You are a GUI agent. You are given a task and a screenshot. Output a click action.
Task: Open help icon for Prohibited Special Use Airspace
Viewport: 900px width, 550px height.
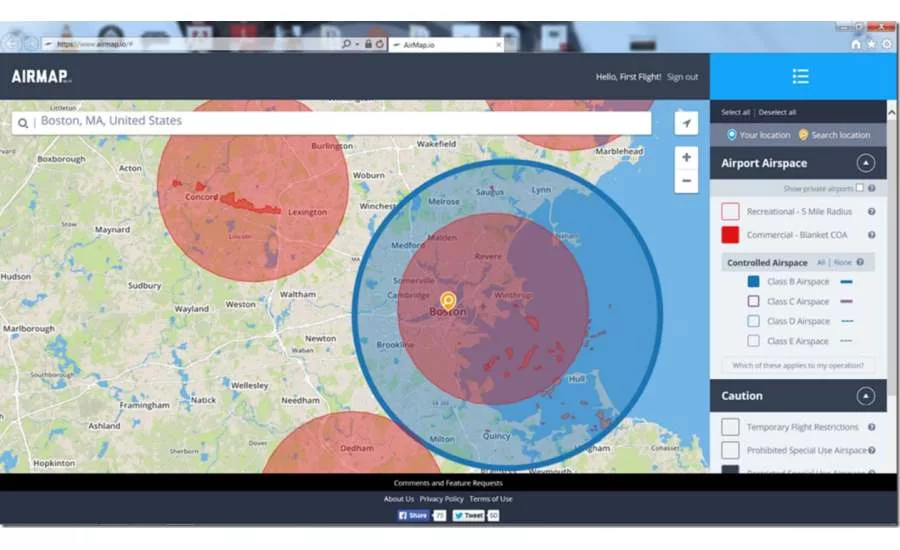pos(871,451)
